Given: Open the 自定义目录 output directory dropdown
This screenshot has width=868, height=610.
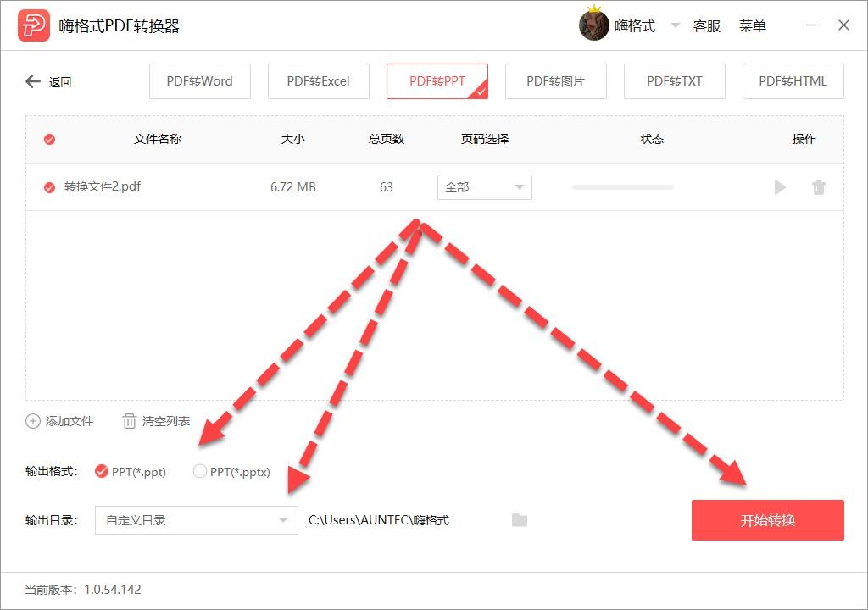Looking at the screenshot, I should pos(197,520).
